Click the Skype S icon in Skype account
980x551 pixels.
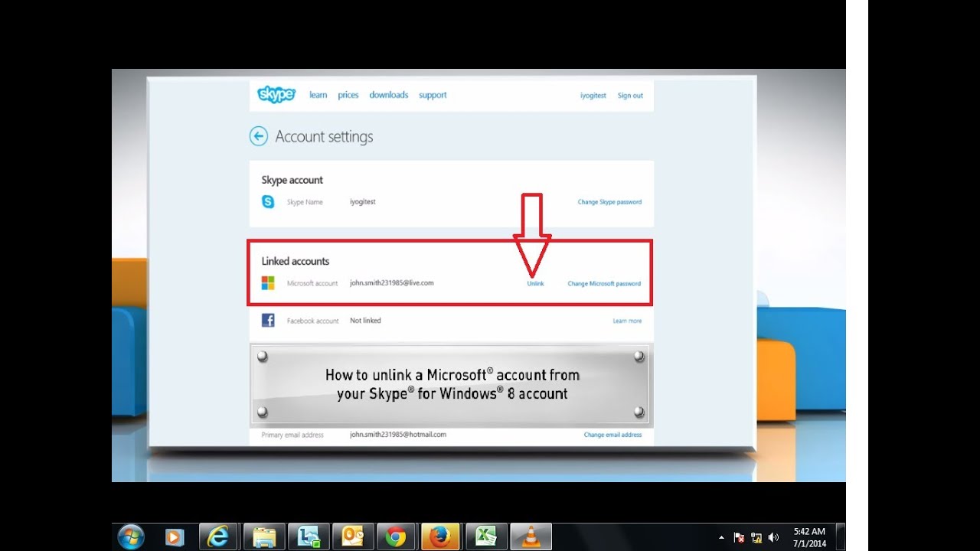pos(268,202)
